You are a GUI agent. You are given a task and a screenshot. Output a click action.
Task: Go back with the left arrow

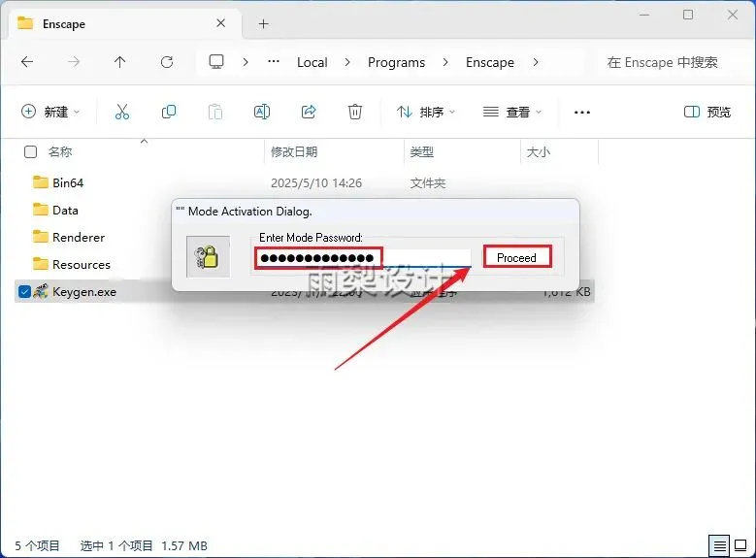(27, 62)
